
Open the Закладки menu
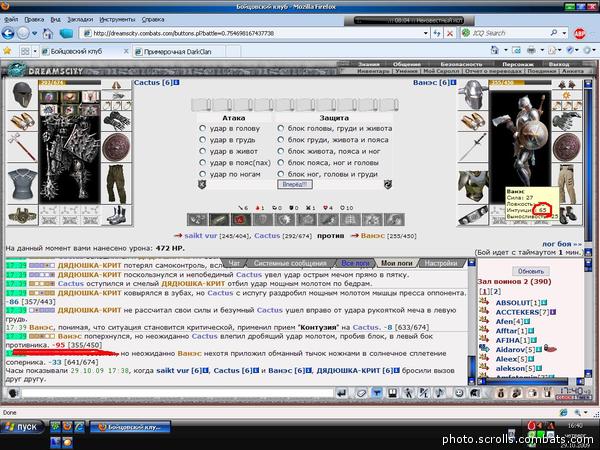[80, 19]
